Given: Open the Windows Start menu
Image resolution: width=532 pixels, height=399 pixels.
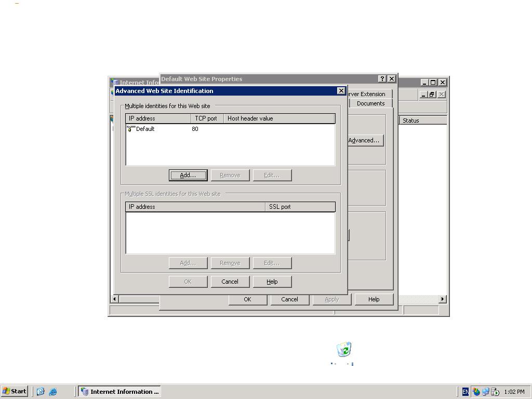Looking at the screenshot, I should pos(14,391).
